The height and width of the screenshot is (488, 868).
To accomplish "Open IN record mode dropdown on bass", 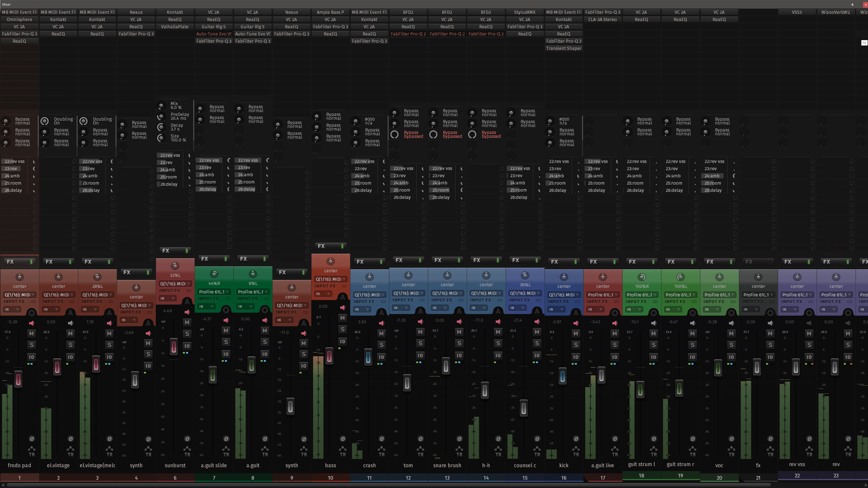I will pyautogui.click(x=323, y=294).
